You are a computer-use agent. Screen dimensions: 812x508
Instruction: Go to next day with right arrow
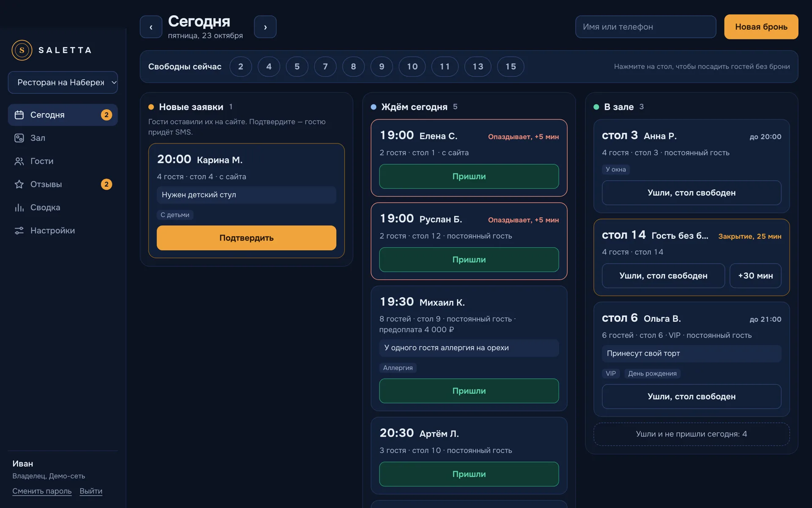click(265, 27)
